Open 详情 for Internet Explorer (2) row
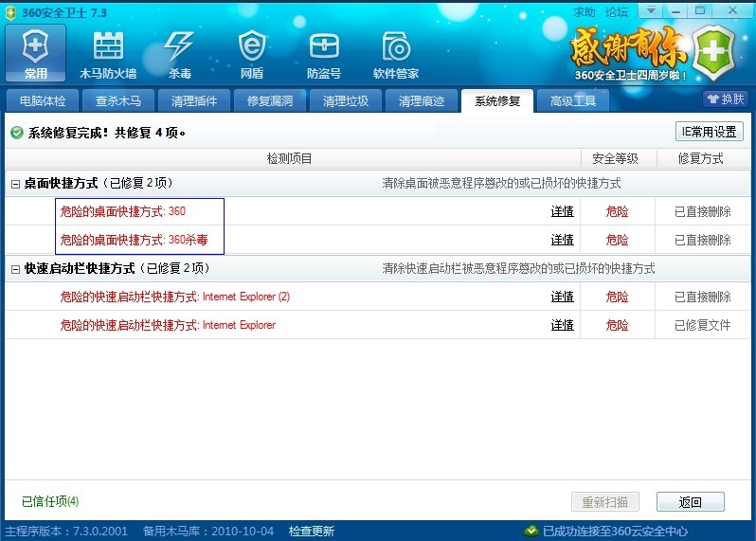This screenshot has height=541, width=756. 562,297
